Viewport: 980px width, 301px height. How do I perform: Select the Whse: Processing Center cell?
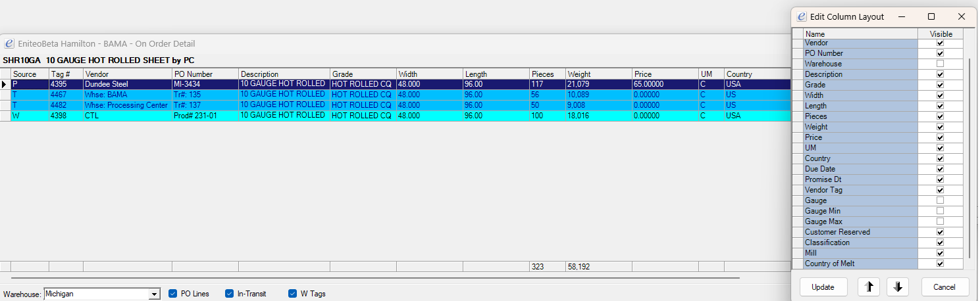point(128,105)
